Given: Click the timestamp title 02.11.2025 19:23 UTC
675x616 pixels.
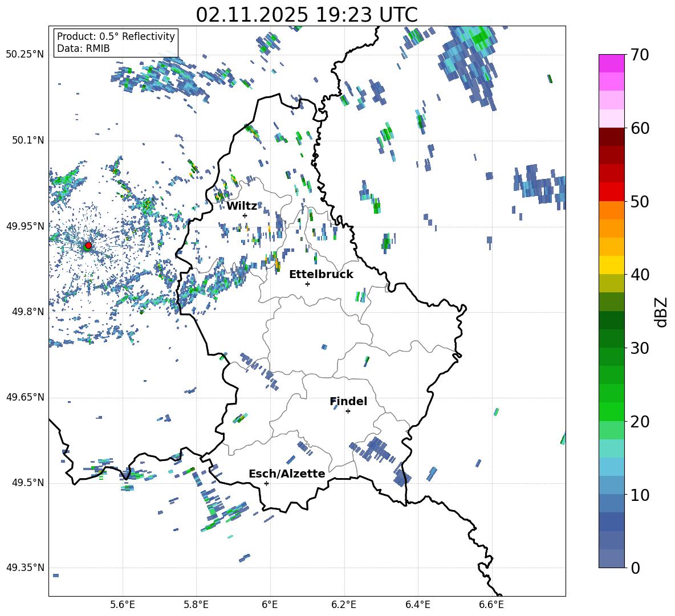Looking at the screenshot, I should [x=307, y=15].
